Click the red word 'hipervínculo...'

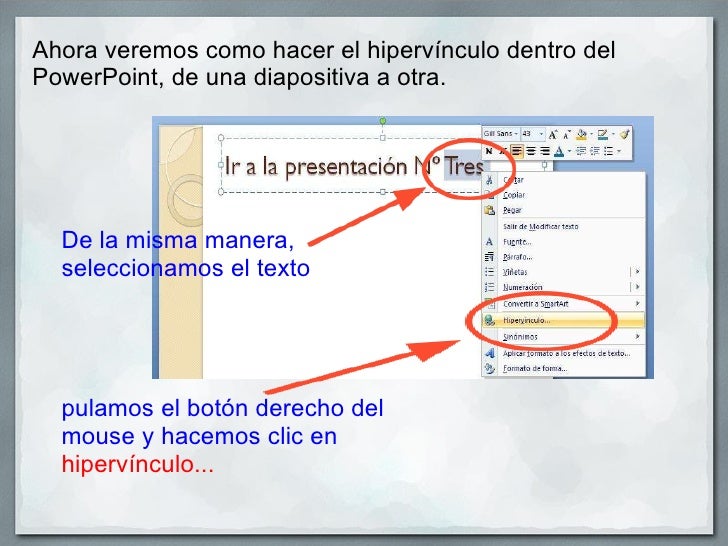(x=137, y=464)
